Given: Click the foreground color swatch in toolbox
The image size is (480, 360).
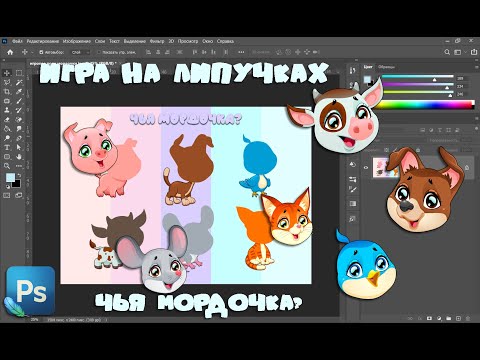Looking at the screenshot, I should [x=10, y=178].
